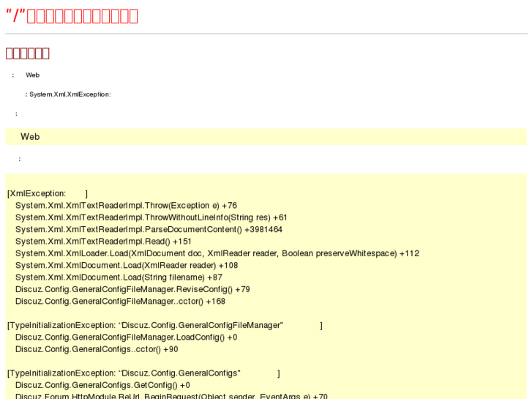The width and height of the screenshot is (532, 399).
Task: Click the "XmlLoader.Load(XmlDocument doc..." +112 line
Action: click(217, 253)
